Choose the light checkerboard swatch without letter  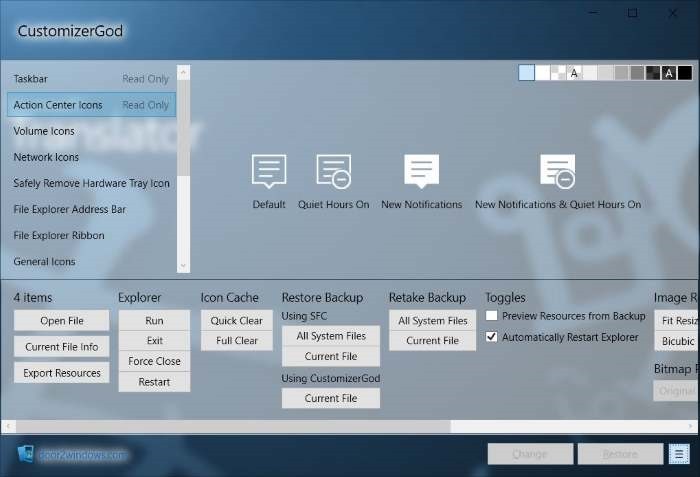(558, 72)
